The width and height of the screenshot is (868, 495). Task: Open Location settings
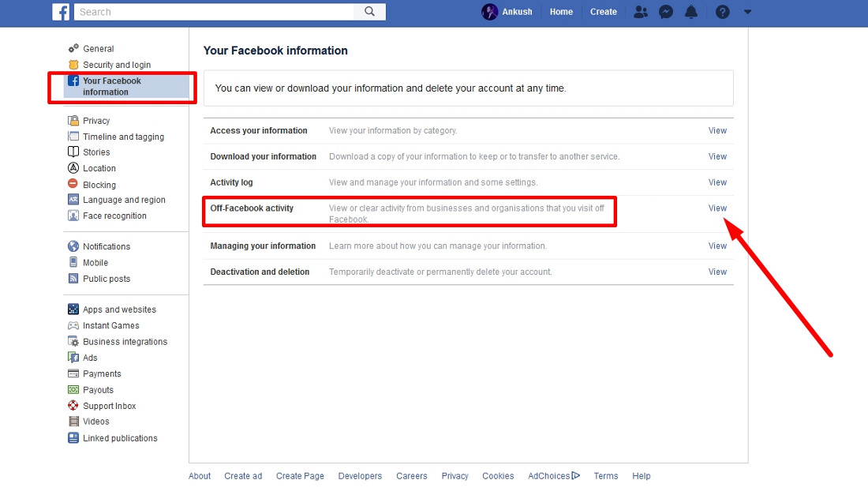click(x=99, y=168)
